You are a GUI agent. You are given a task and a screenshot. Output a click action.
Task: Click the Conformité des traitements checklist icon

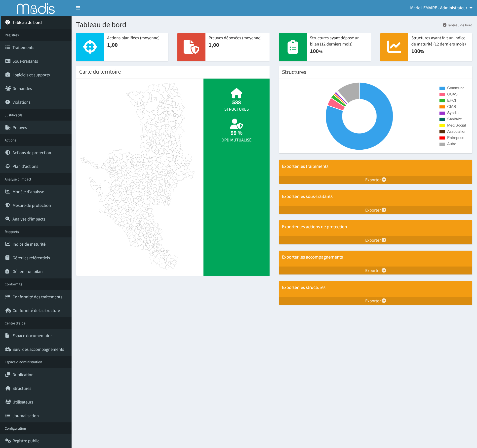click(x=8, y=297)
